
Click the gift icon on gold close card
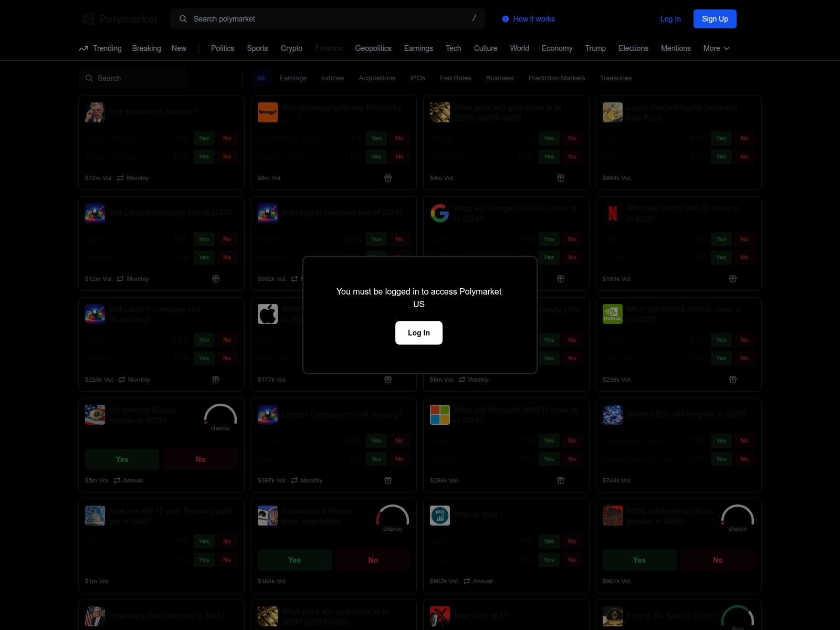pos(561,178)
